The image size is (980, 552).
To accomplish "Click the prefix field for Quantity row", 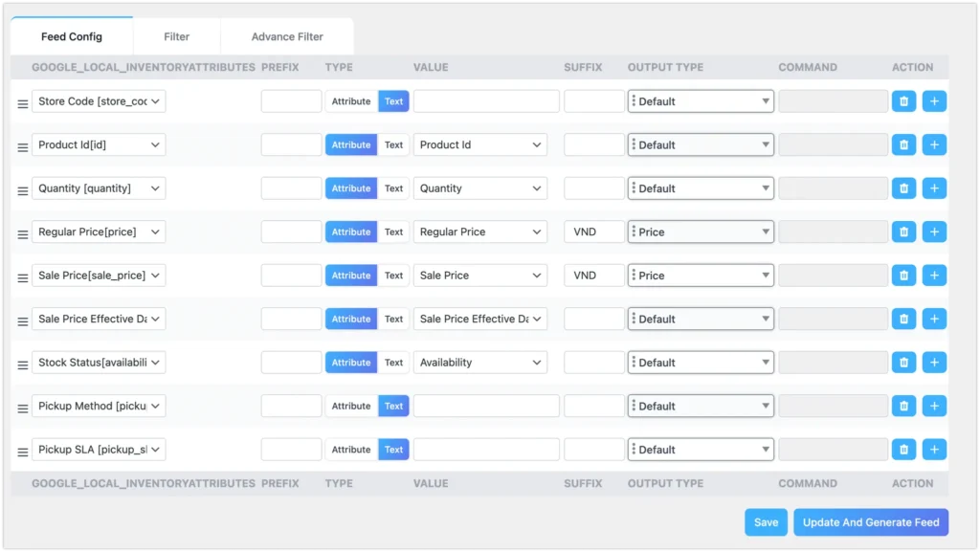I will (291, 188).
